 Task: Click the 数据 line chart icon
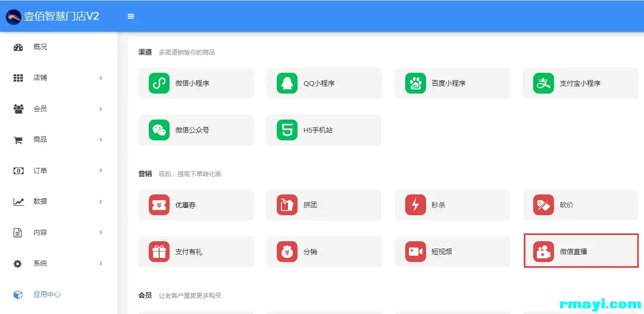[x=18, y=202]
